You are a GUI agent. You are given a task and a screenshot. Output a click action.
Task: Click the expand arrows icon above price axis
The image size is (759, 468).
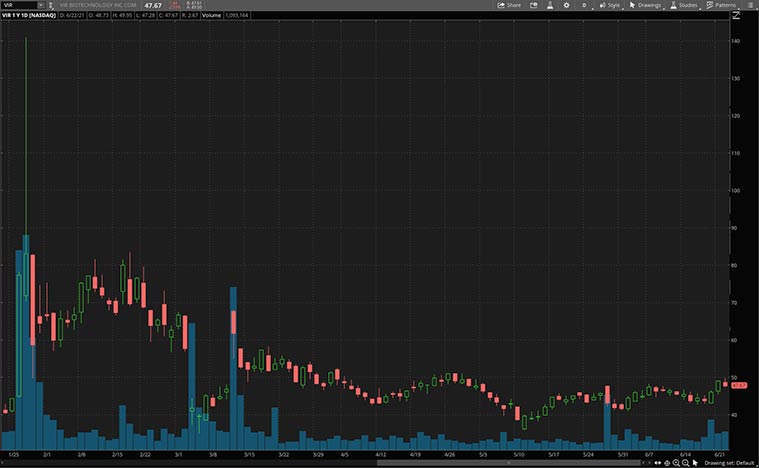tap(737, 16)
